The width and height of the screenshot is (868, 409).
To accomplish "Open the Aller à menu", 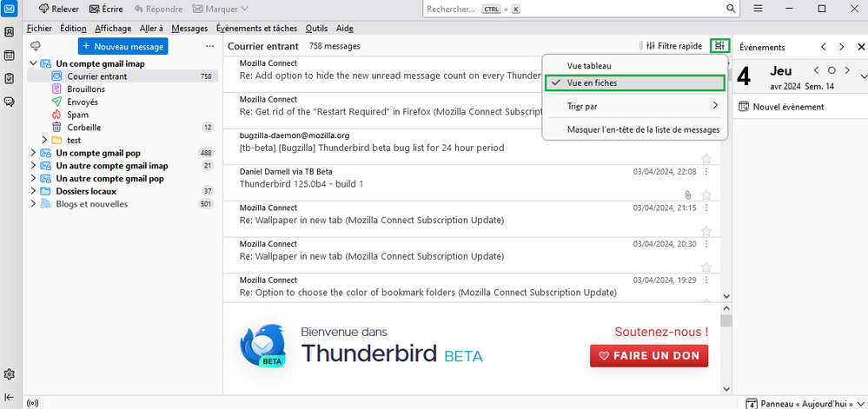I will pos(151,29).
